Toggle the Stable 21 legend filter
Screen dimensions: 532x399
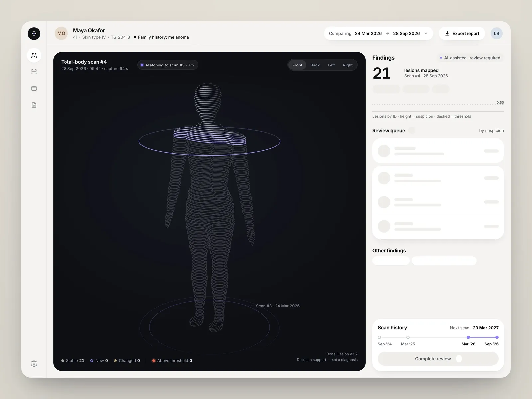[x=73, y=361]
